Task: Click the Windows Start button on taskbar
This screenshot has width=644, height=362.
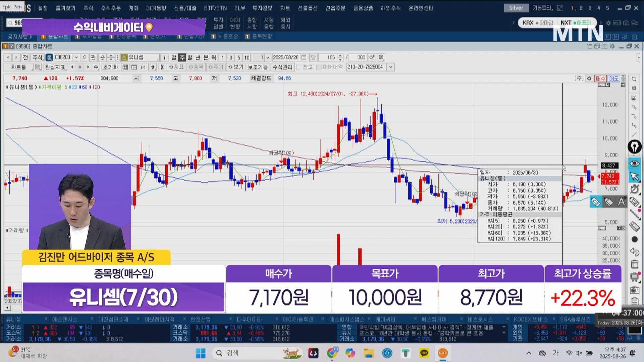Action: click(x=201, y=353)
